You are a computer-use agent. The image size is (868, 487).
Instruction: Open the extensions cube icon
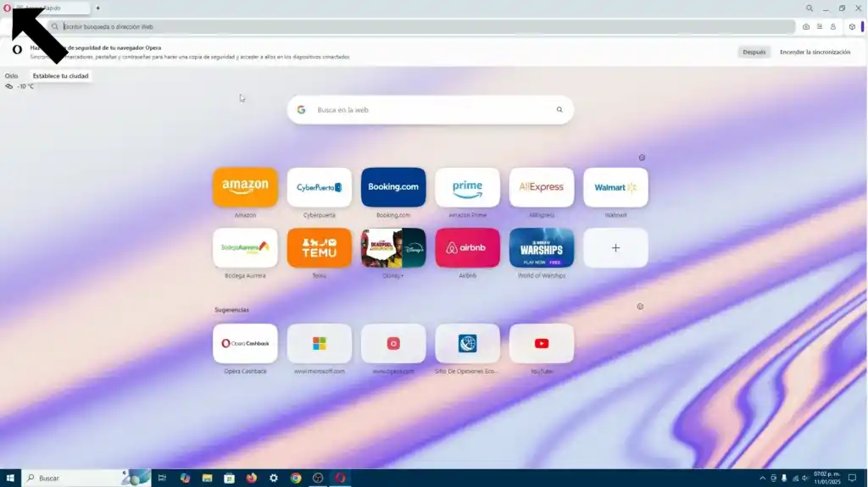click(x=852, y=26)
